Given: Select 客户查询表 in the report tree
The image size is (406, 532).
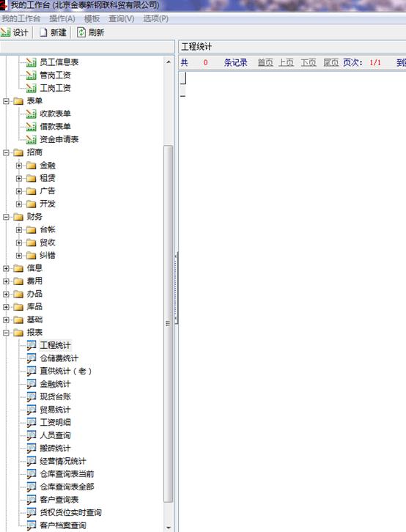Looking at the screenshot, I should pyautogui.click(x=59, y=500).
